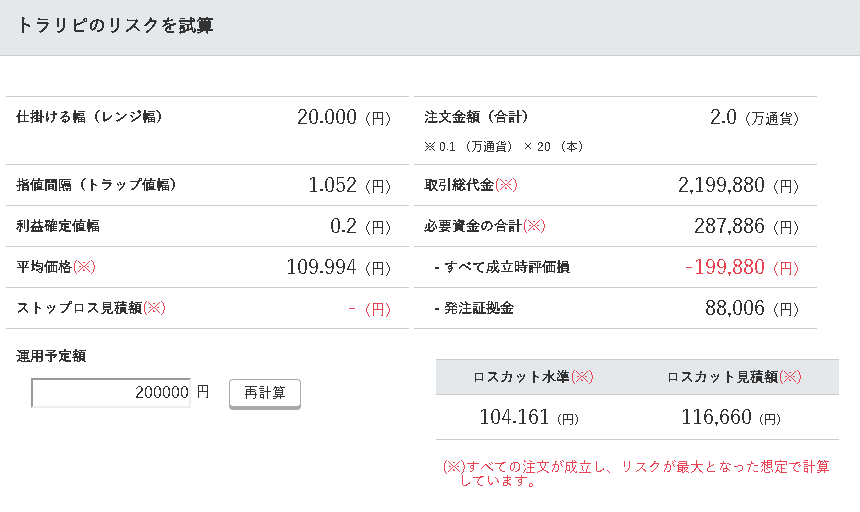Click the ※ mark next to 平均価格
The width and height of the screenshot is (860, 512).
coord(84,267)
